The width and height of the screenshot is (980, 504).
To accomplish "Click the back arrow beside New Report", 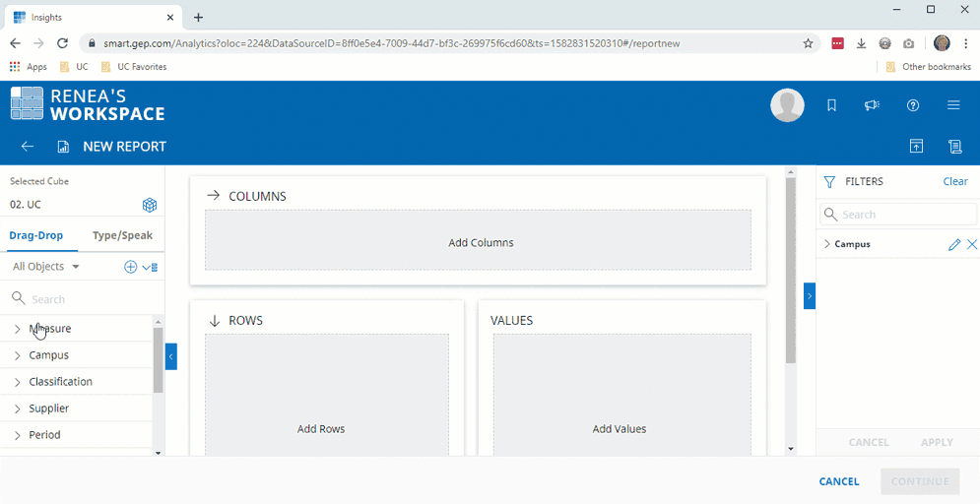I will [x=28, y=147].
